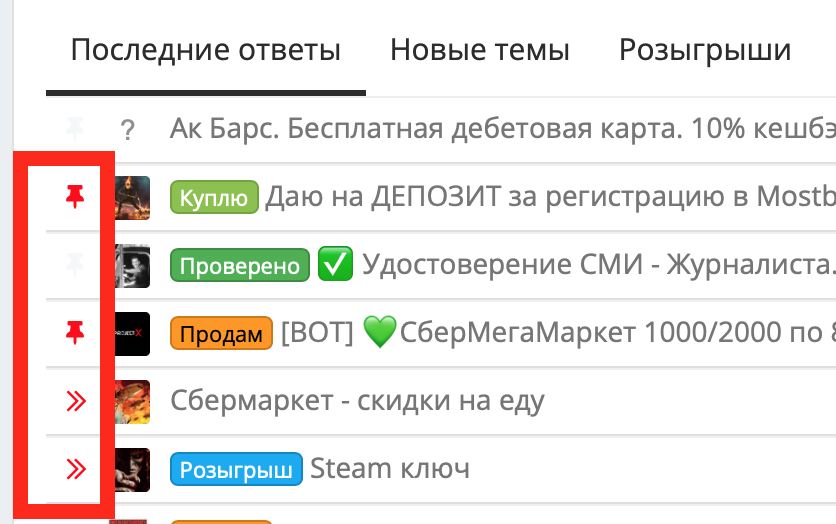The image size is (836, 524).
Task: Click the ProjectX avatar icon
Action: point(132,334)
